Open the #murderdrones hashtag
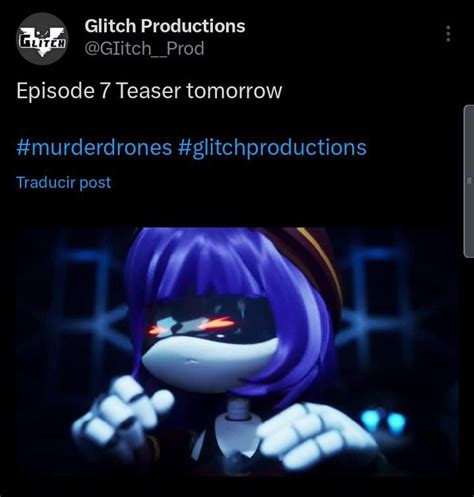The image size is (474, 497). click(x=94, y=147)
